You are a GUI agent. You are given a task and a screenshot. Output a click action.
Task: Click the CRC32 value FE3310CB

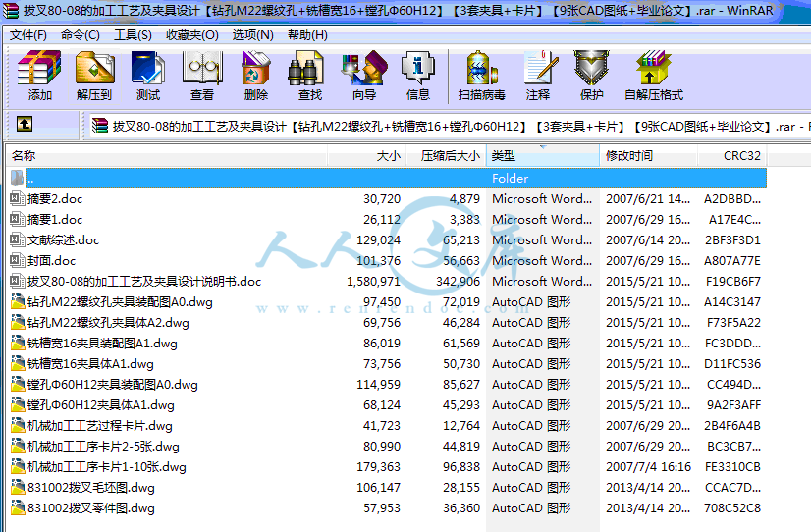tap(732, 467)
